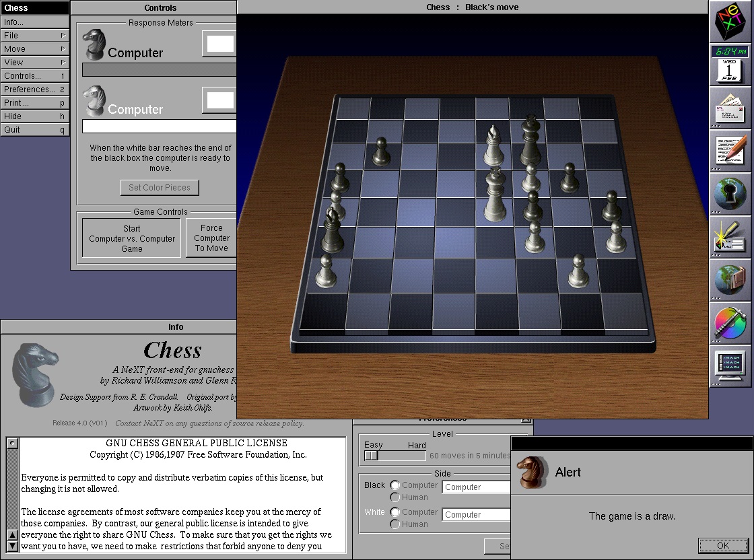Open the Mail envelope icon in the dock
The image size is (754, 560).
pyautogui.click(x=731, y=107)
